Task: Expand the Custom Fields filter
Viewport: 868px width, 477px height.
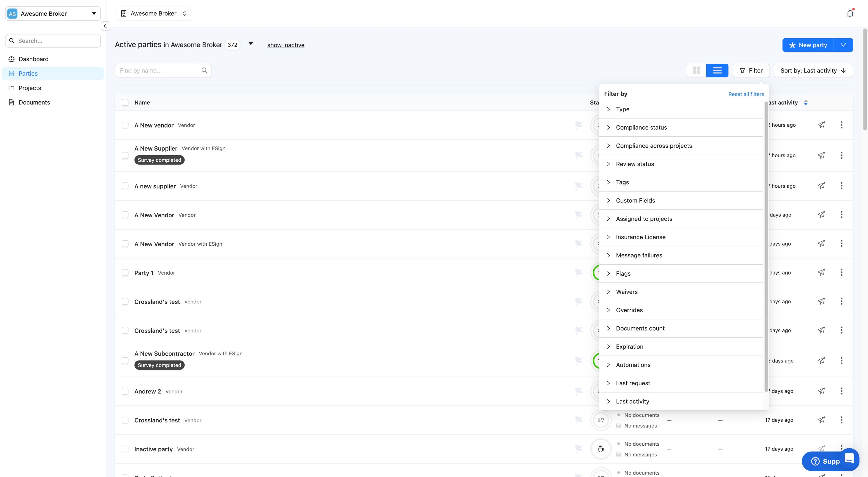Action: tap(635, 200)
